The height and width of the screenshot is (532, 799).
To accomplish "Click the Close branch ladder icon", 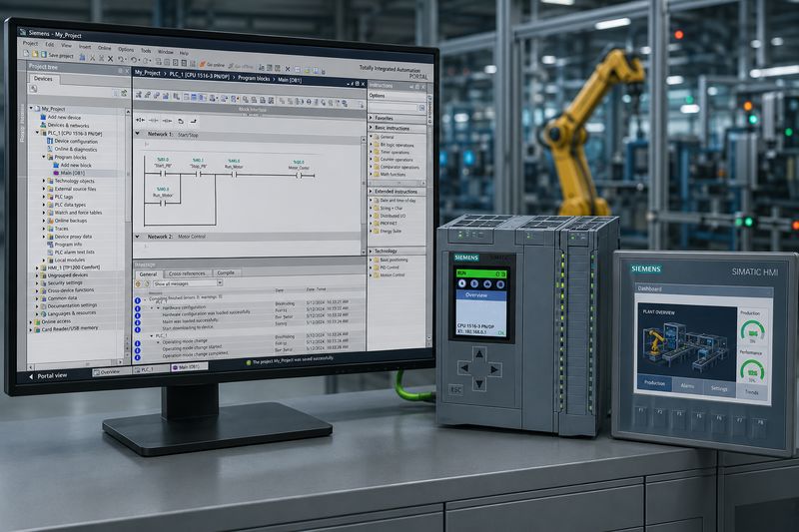I will [194, 121].
